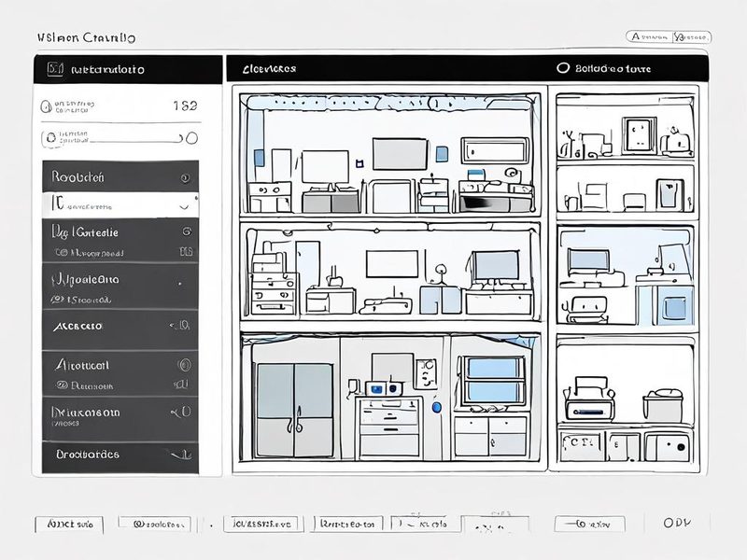
Task: Open the Accbceio list row
Action: (x=120, y=329)
